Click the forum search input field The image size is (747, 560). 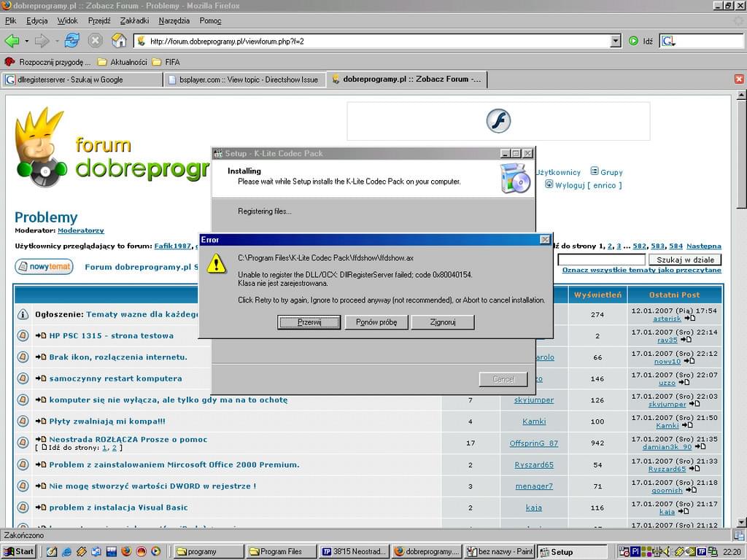point(601,260)
